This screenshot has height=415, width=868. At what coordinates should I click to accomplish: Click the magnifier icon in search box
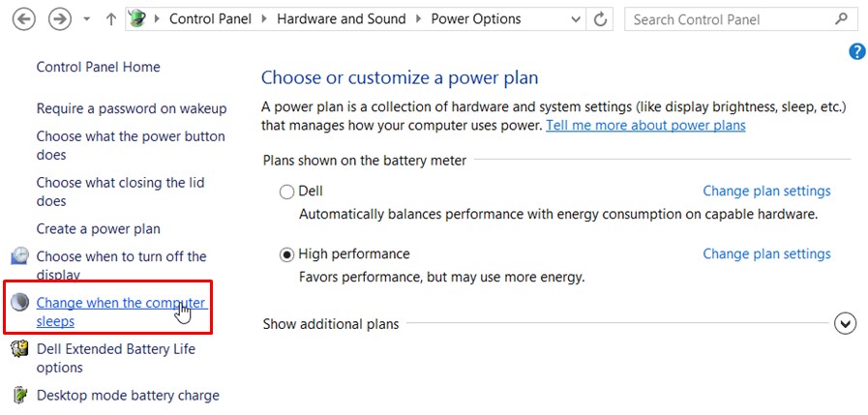(x=840, y=19)
